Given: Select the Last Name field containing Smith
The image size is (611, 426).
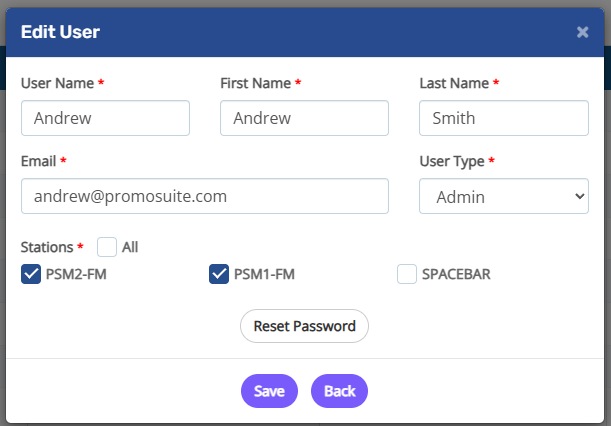Looking at the screenshot, I should point(503,118).
